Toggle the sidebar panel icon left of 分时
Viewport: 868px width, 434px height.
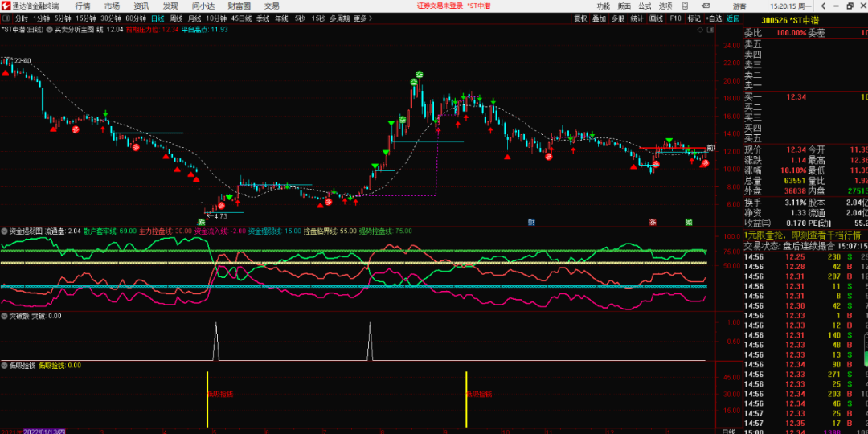point(6,18)
